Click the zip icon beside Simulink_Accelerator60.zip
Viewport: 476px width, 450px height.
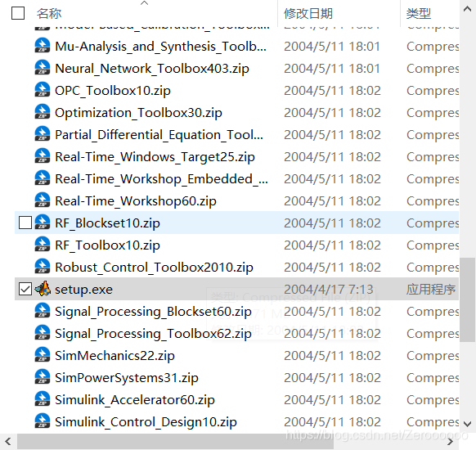point(43,399)
